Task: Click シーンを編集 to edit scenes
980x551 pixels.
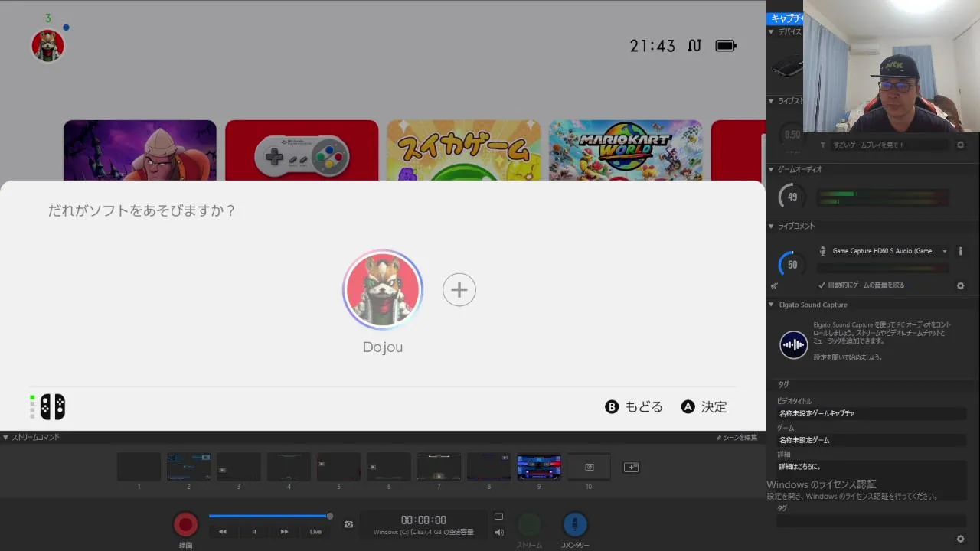Action: click(x=737, y=438)
